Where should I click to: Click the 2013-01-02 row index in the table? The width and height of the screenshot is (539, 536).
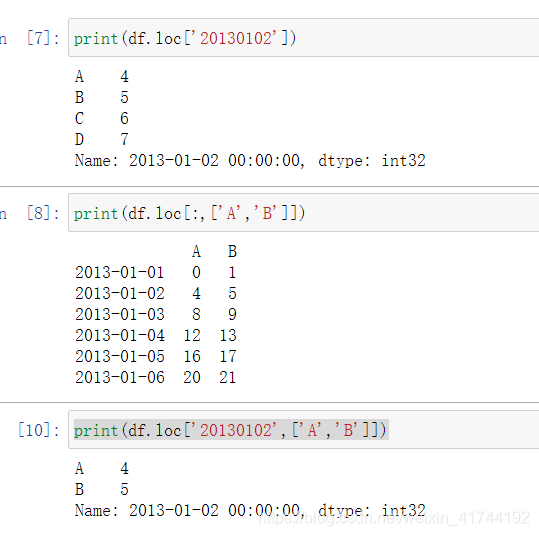(120, 294)
